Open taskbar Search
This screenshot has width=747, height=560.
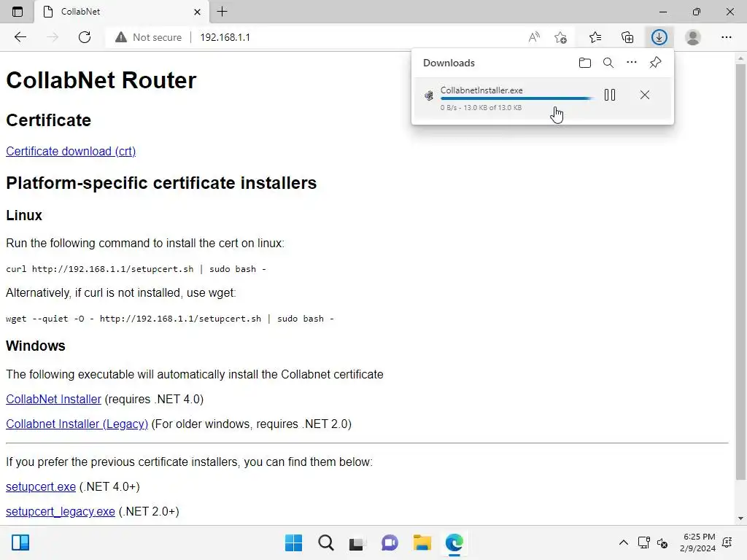click(326, 542)
